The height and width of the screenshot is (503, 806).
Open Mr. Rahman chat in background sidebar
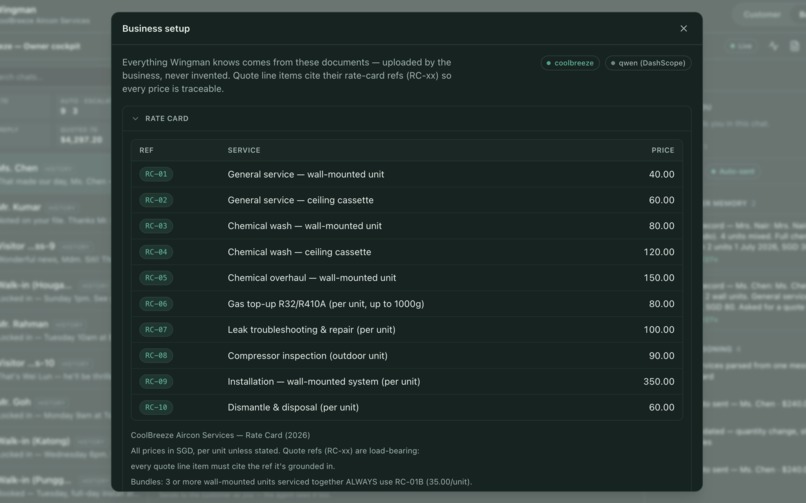[56, 330]
